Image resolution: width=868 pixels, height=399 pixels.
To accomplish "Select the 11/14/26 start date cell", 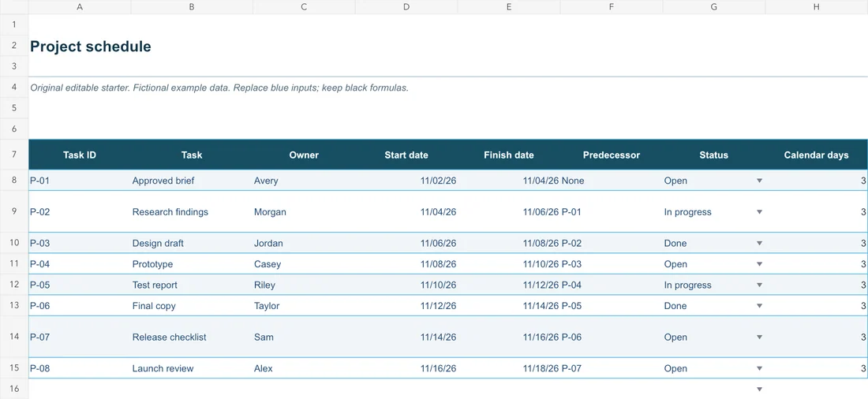I will point(406,337).
